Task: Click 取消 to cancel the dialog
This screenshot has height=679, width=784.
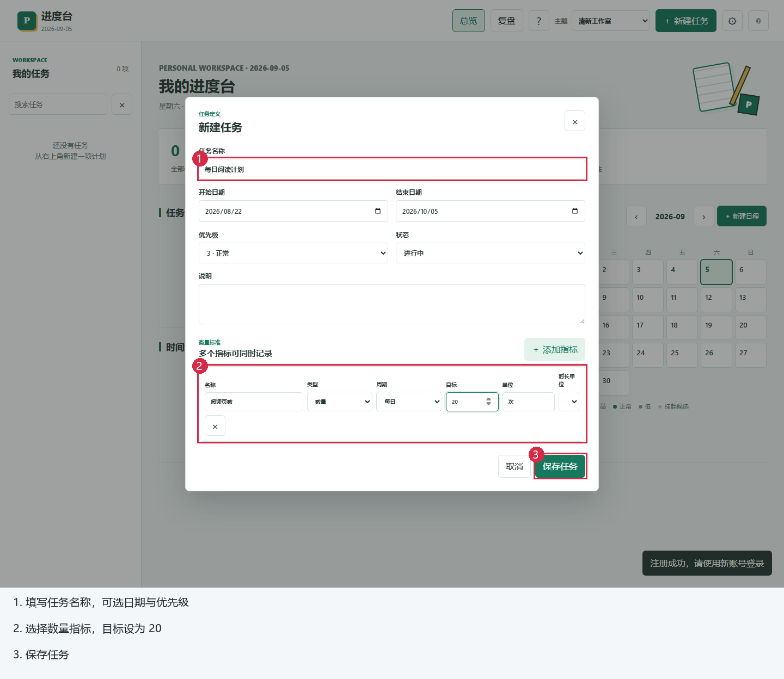Action: (514, 466)
